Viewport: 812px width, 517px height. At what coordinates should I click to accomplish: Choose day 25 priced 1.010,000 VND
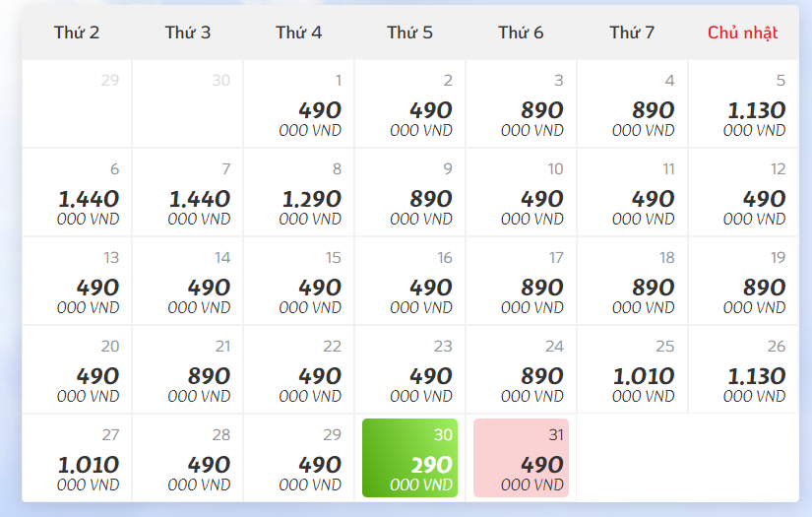click(632, 370)
